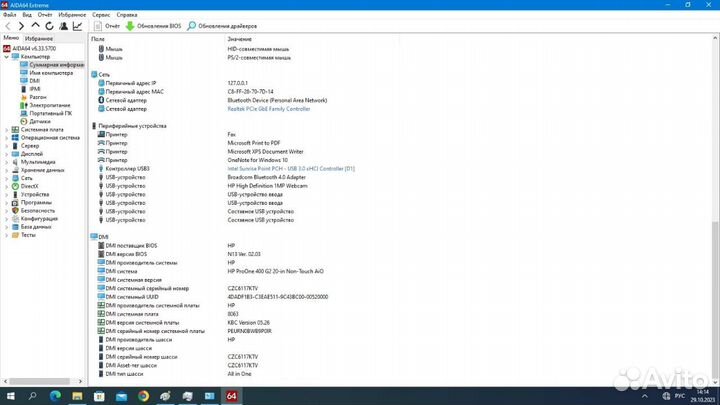This screenshot has width=720, height=405.
Task: Open Realtek PCIe GbE Family Controller link
Action: click(269, 109)
